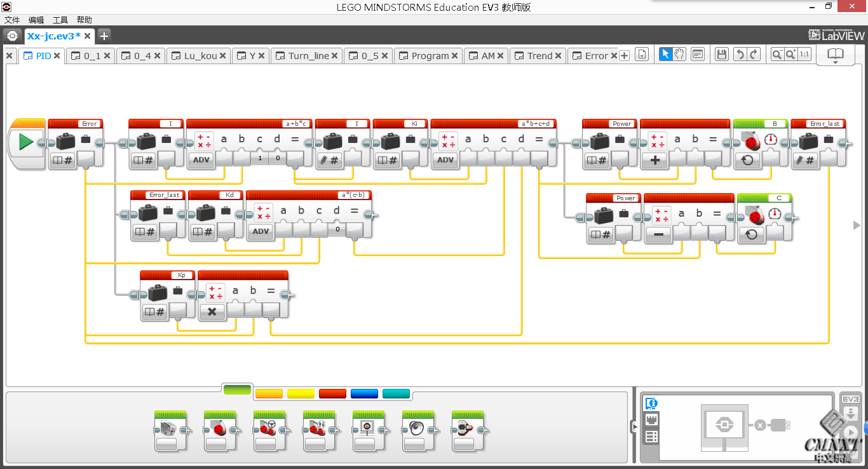868x469 pixels.
Task: Close the 0_4 program tab
Action: tap(157, 56)
